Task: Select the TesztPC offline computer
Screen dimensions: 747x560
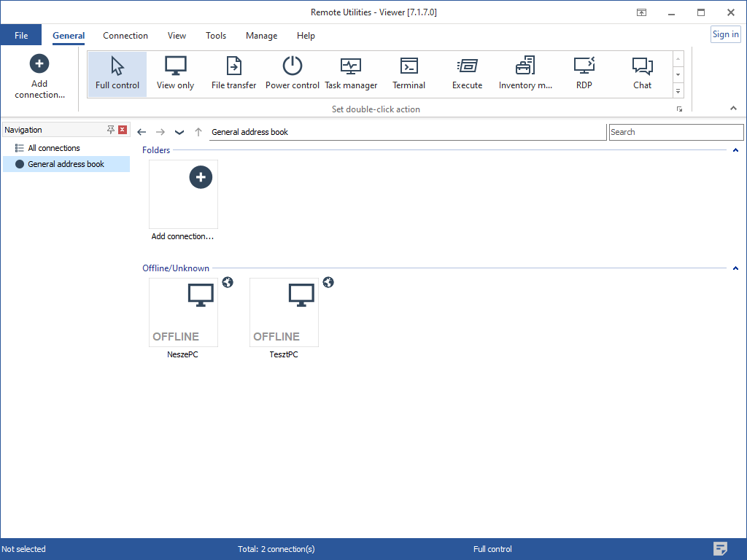Action: pos(284,318)
